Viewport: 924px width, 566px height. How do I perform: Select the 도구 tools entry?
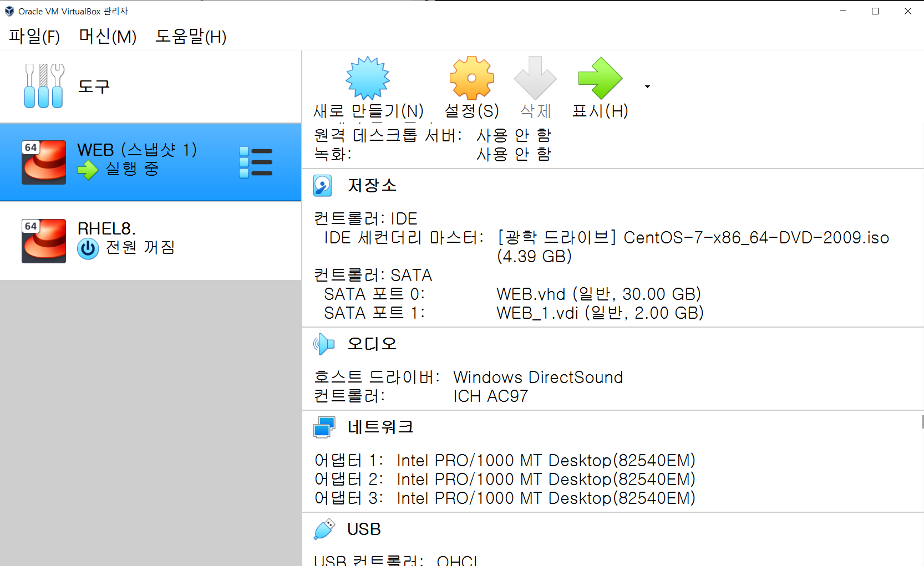click(150, 86)
